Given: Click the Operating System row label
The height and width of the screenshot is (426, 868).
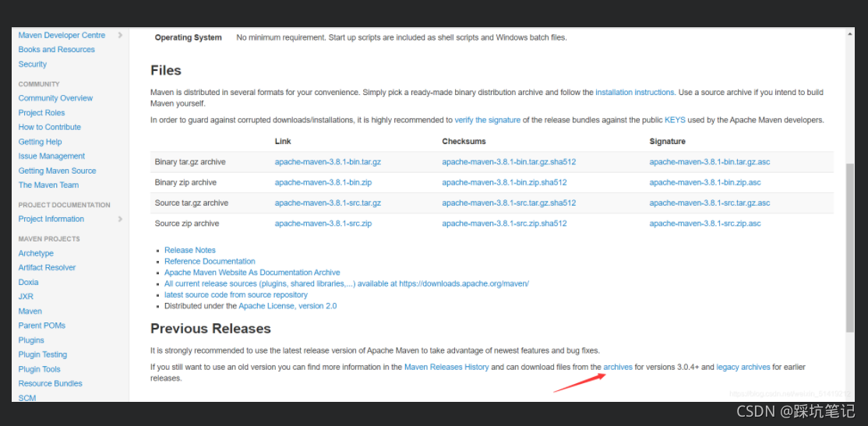Looking at the screenshot, I should pos(189,37).
